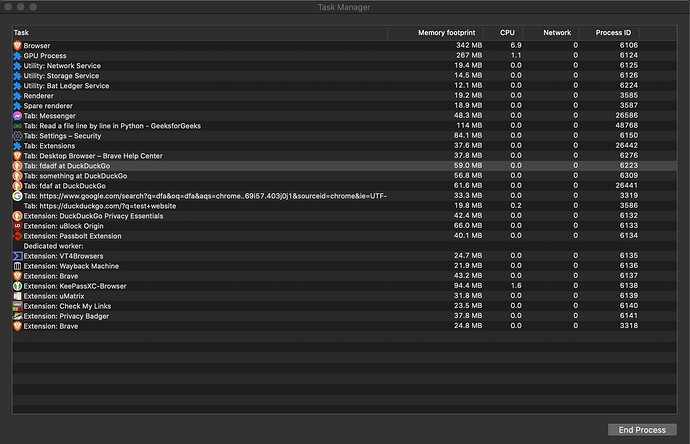Click the CPU value 1.6 for KeePassXC-Browser
This screenshot has height=444, width=690.
tap(516, 286)
